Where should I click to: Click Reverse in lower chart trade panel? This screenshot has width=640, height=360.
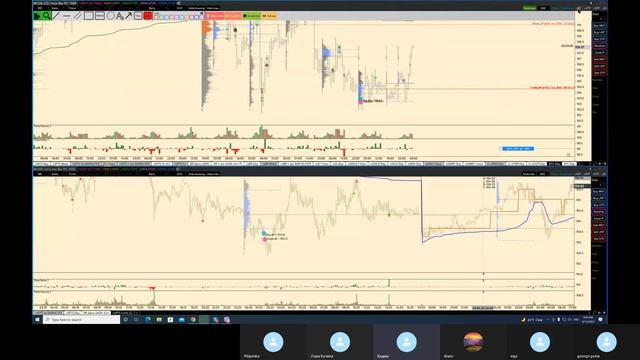coord(599,211)
